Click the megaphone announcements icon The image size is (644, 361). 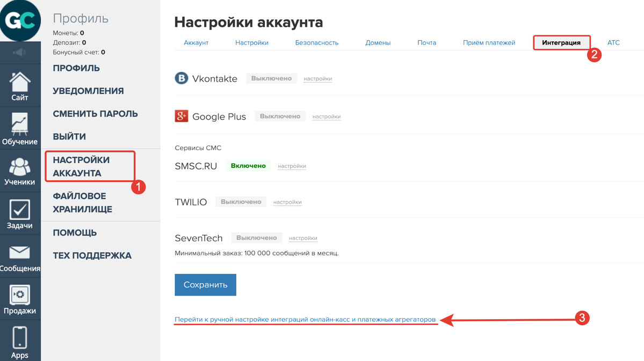pos(19,52)
